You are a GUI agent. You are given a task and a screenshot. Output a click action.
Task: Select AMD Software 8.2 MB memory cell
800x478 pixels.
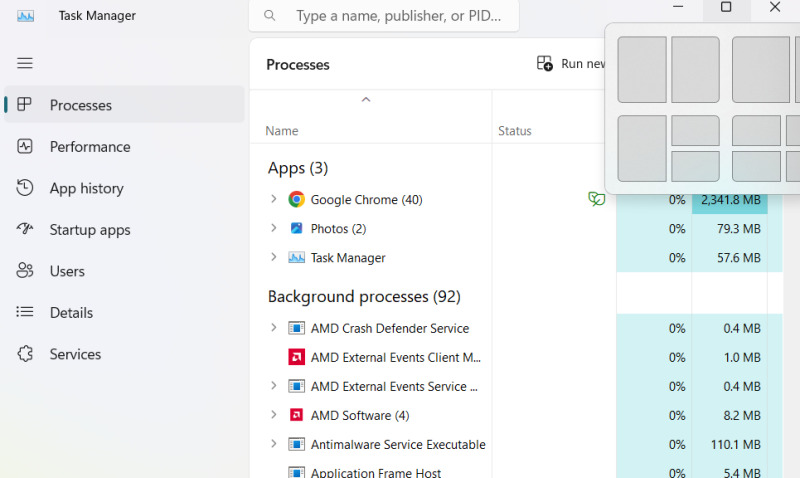(730, 416)
